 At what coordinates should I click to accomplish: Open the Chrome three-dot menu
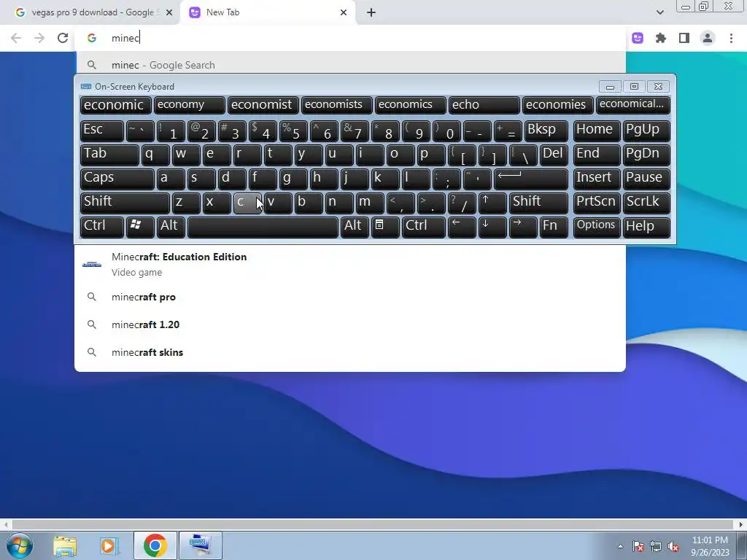pos(731,38)
